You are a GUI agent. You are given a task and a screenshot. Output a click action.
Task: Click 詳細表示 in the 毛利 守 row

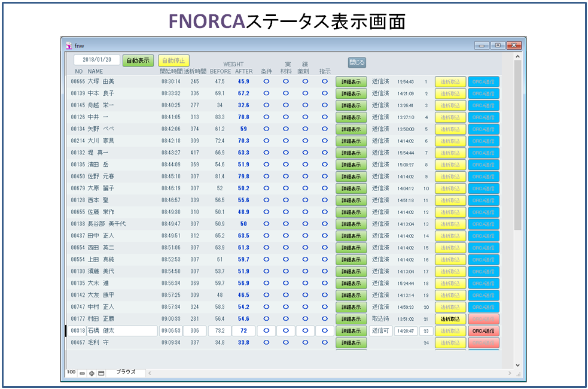click(x=351, y=343)
